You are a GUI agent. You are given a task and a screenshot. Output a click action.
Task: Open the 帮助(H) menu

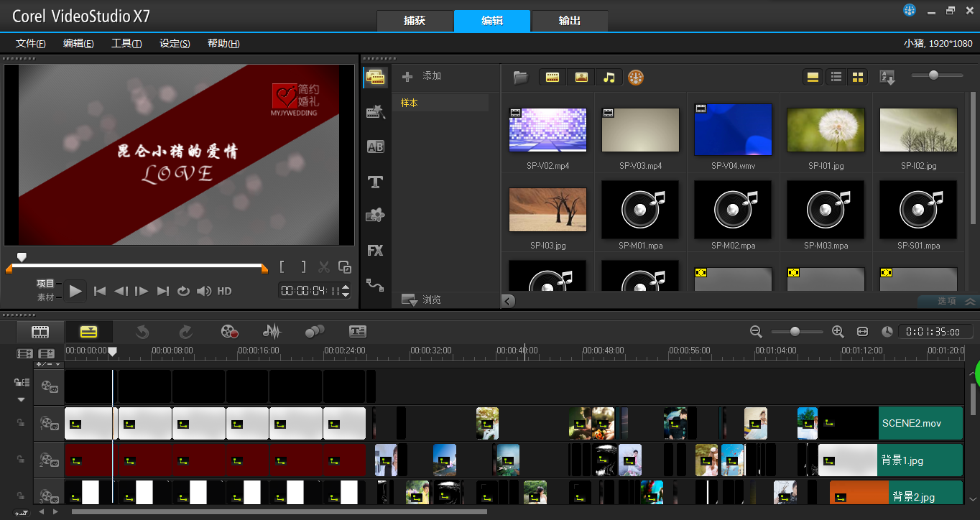(x=223, y=43)
